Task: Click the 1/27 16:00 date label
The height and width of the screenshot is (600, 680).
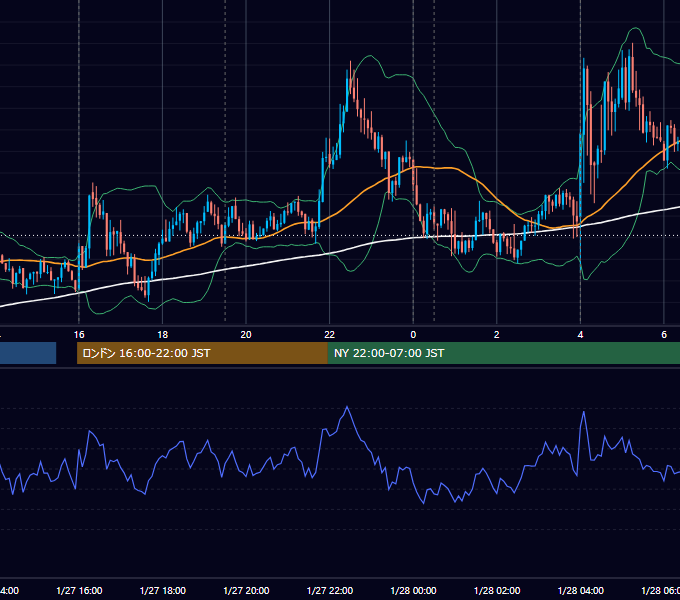Action: tap(79, 590)
